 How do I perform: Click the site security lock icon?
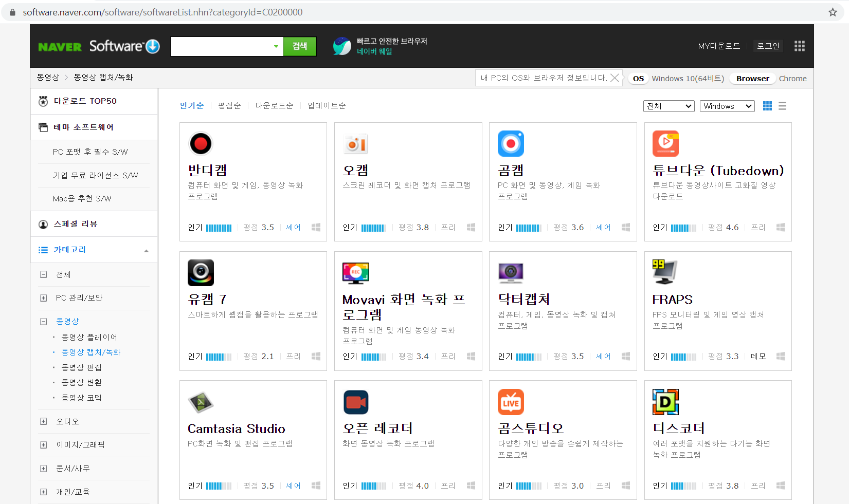click(12, 12)
